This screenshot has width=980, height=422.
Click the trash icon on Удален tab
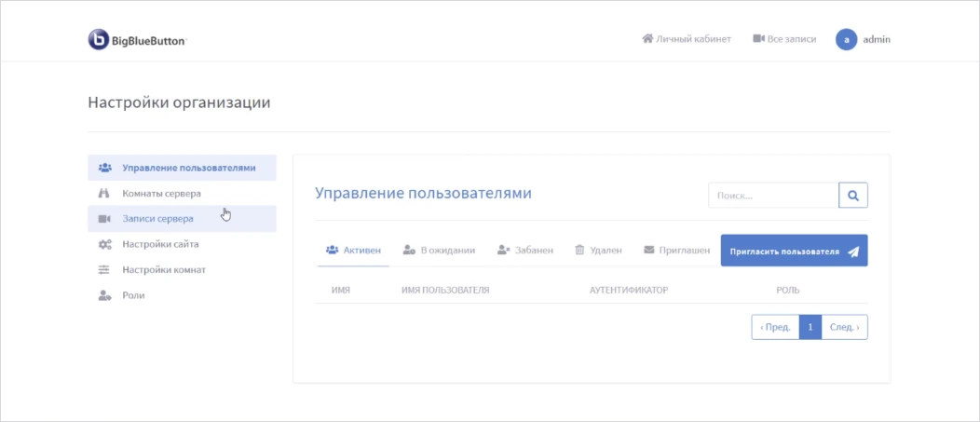[579, 250]
